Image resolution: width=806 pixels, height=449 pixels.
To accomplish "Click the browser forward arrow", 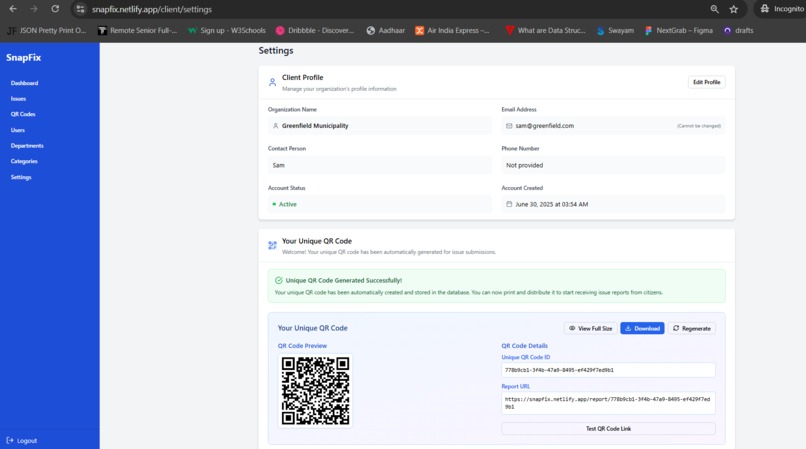I will pos(34,9).
